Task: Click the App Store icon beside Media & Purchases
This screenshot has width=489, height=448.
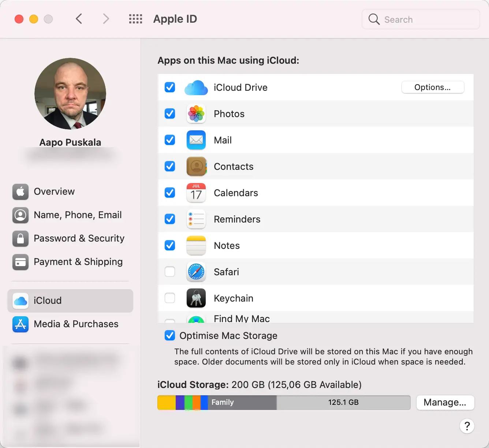Action: point(20,324)
